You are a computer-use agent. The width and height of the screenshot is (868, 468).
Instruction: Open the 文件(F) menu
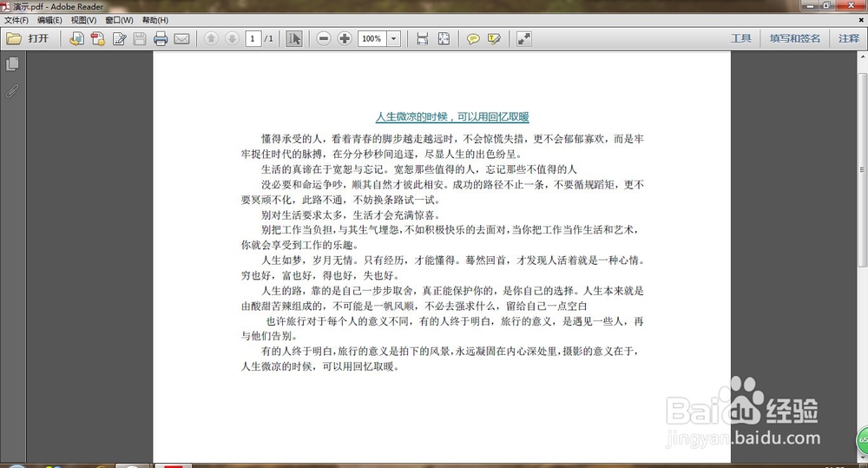point(16,20)
